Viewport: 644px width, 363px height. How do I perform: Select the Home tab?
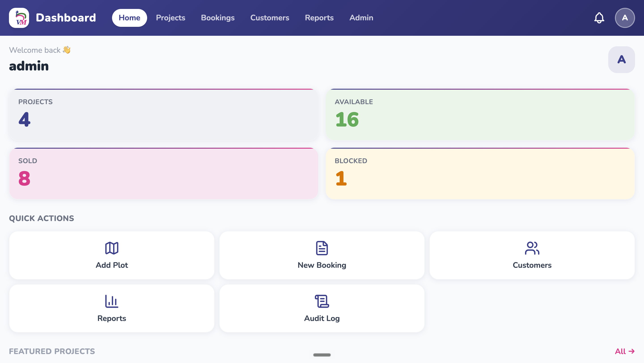click(x=129, y=18)
